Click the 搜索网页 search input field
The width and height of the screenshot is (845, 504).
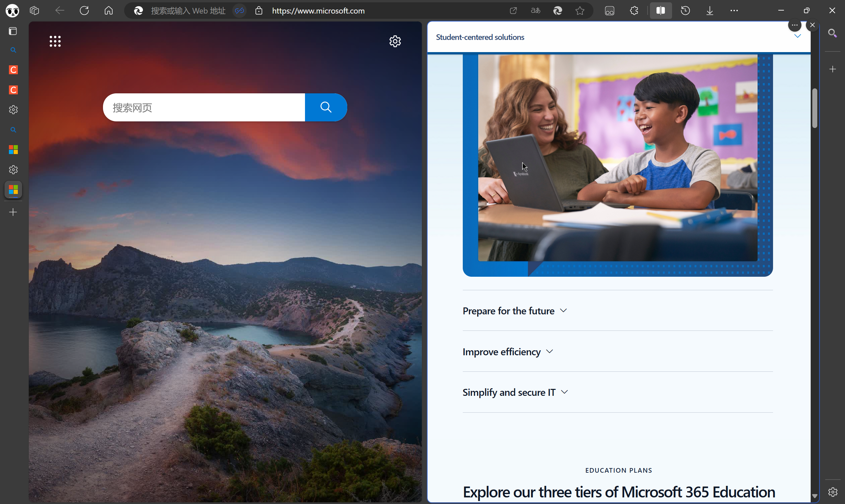204,107
